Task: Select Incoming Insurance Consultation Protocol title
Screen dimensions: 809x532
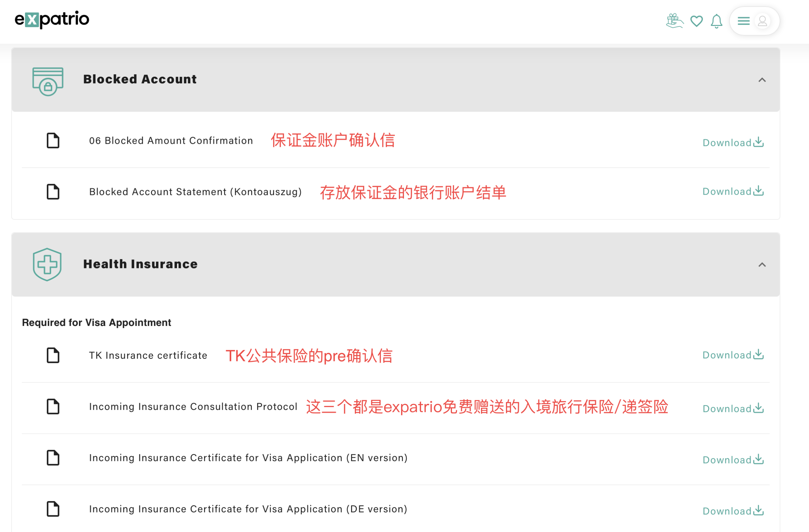Action: (193, 407)
